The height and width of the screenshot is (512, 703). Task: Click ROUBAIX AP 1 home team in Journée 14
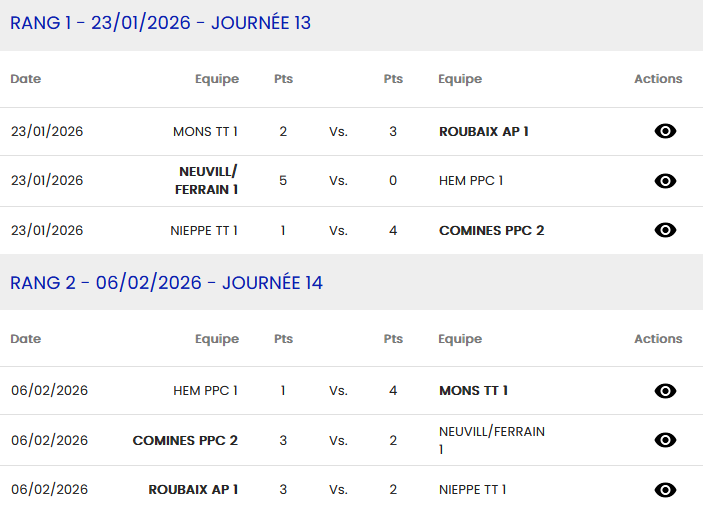coord(193,489)
